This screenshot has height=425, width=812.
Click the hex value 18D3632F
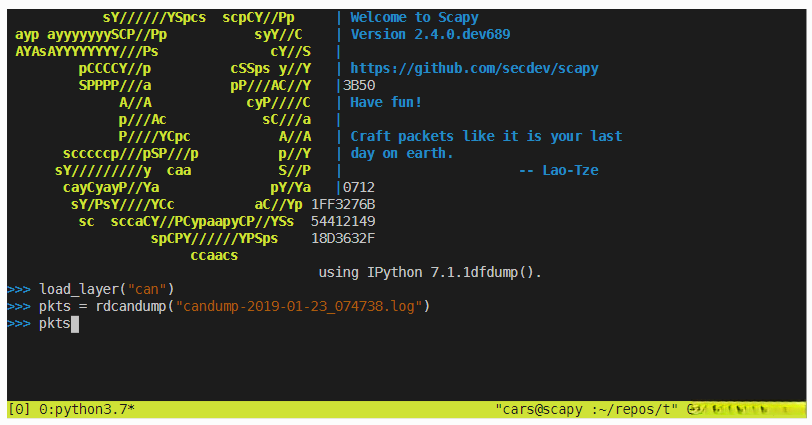click(343, 239)
